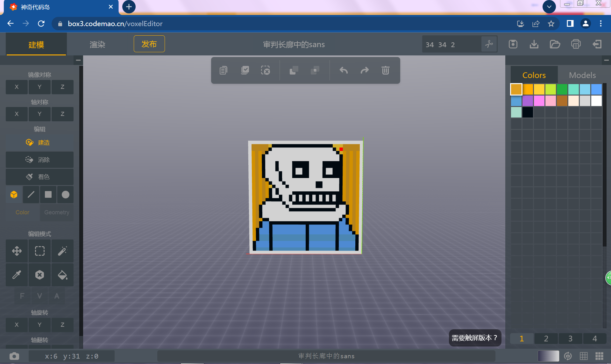This screenshot has height=364, width=611.
Task: Select the Color sub-tab
Action: point(22,212)
